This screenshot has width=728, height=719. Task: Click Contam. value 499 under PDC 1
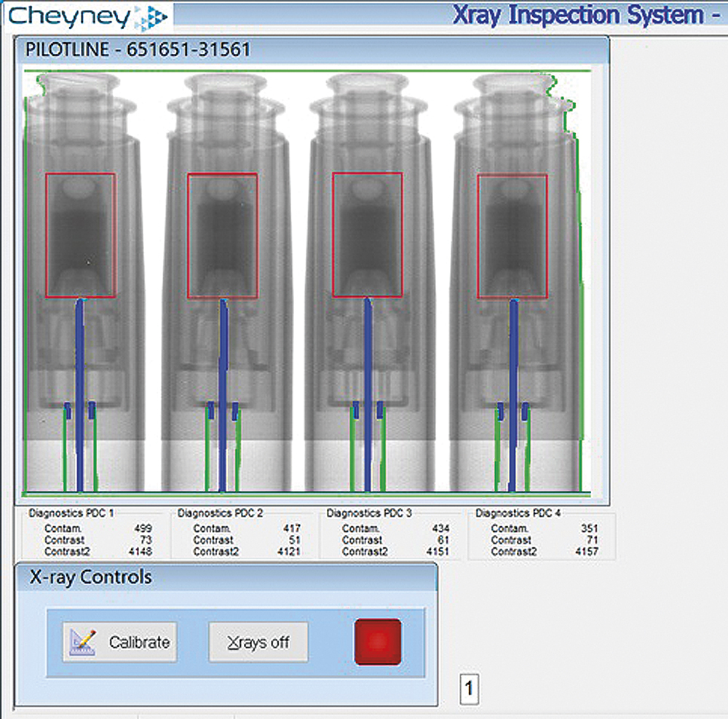[143, 528]
